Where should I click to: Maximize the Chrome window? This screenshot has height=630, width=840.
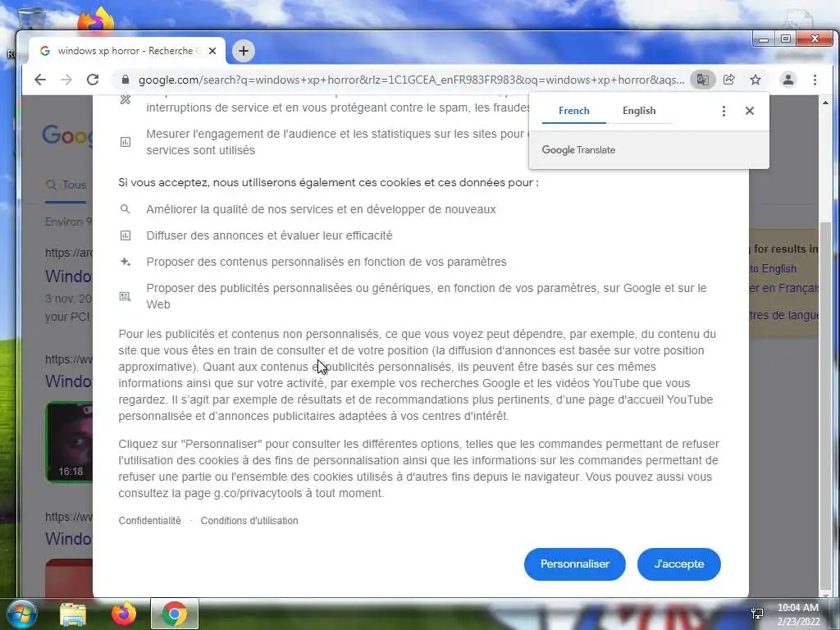coord(786,39)
